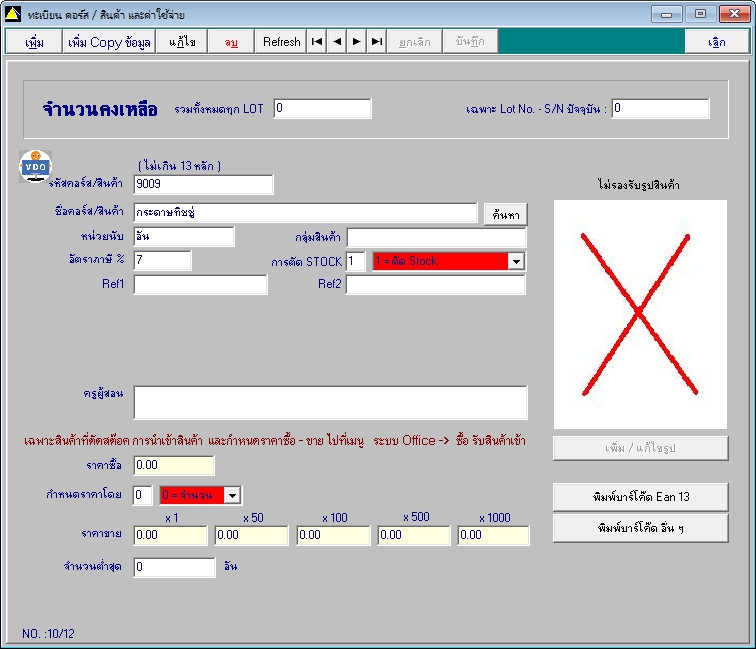Click the เลิก (Exit) button
Image resolution: width=756 pixels, height=649 pixels.
(716, 41)
